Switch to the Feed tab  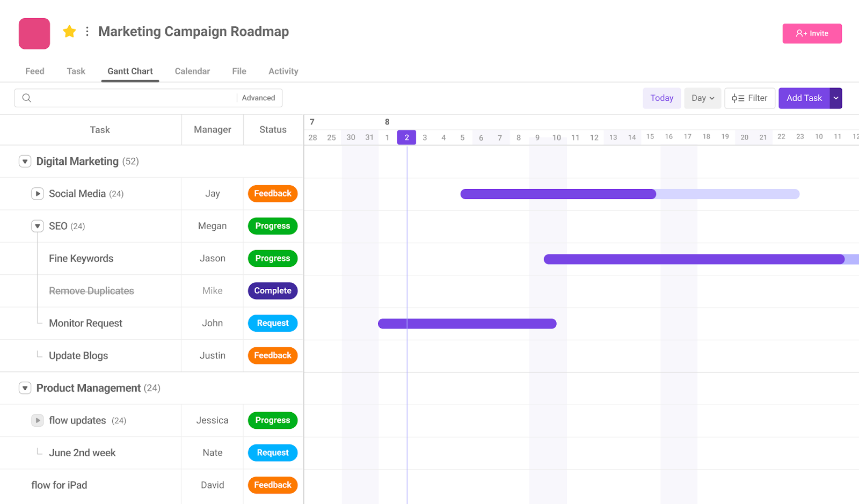click(35, 71)
